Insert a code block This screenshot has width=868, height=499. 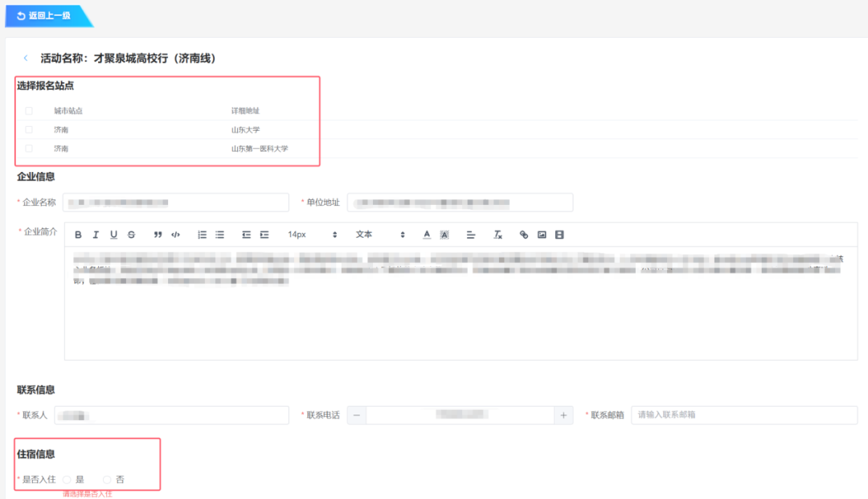point(175,235)
